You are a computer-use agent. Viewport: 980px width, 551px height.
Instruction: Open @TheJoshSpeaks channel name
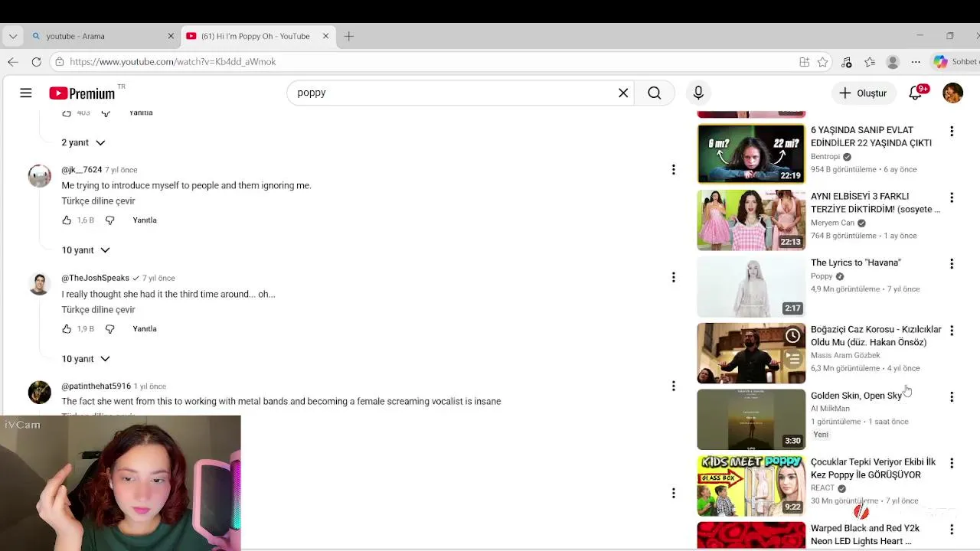(x=96, y=278)
